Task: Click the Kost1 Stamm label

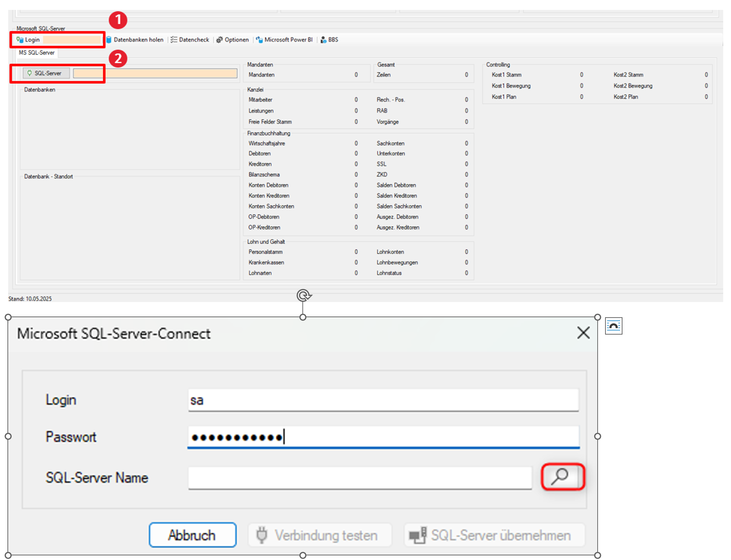Action: click(x=506, y=75)
